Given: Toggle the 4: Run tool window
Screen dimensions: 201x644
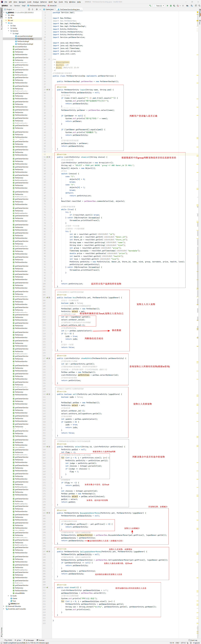Looking at the screenshot, I should pos(18,640).
